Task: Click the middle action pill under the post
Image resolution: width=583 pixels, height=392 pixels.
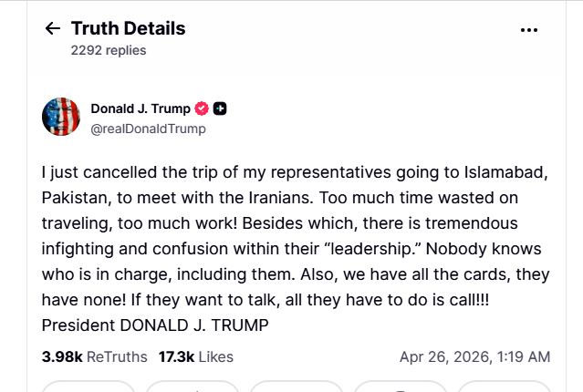Action: tap(296, 387)
